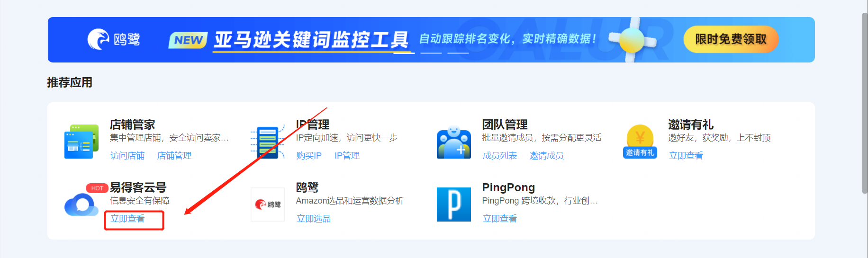
Task: Click 立即查看 under 易得客云号
Action: 127,219
